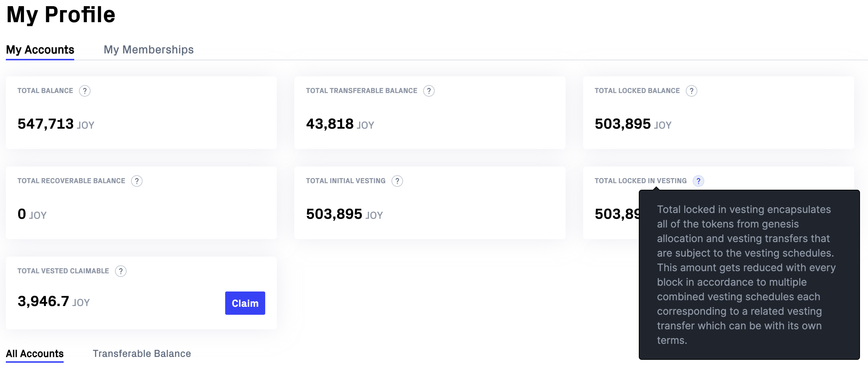Click the Claim button

point(245,303)
